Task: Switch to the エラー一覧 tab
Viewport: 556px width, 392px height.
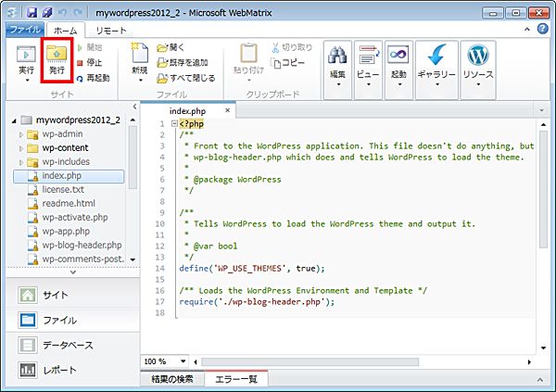Action: point(236,379)
